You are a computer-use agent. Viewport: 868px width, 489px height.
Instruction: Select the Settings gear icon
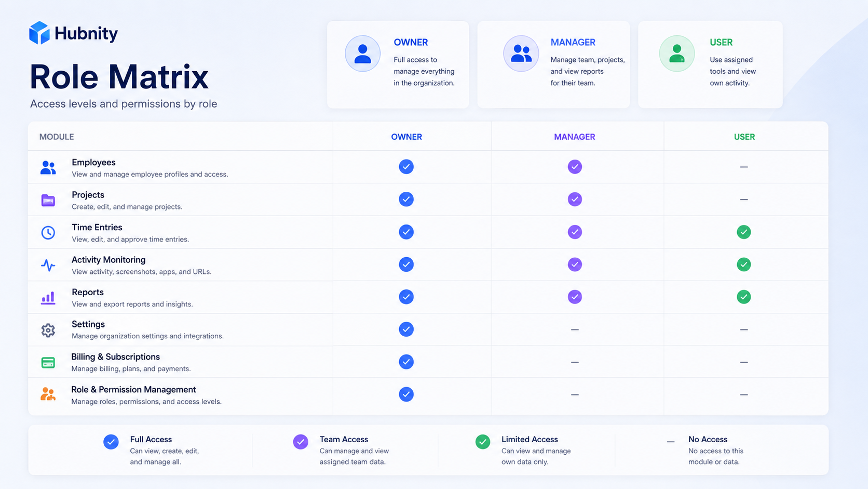pyautogui.click(x=48, y=330)
